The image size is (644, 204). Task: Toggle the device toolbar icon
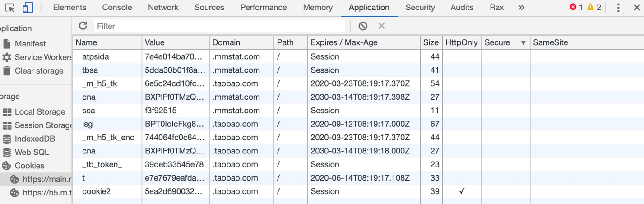pyautogui.click(x=28, y=8)
